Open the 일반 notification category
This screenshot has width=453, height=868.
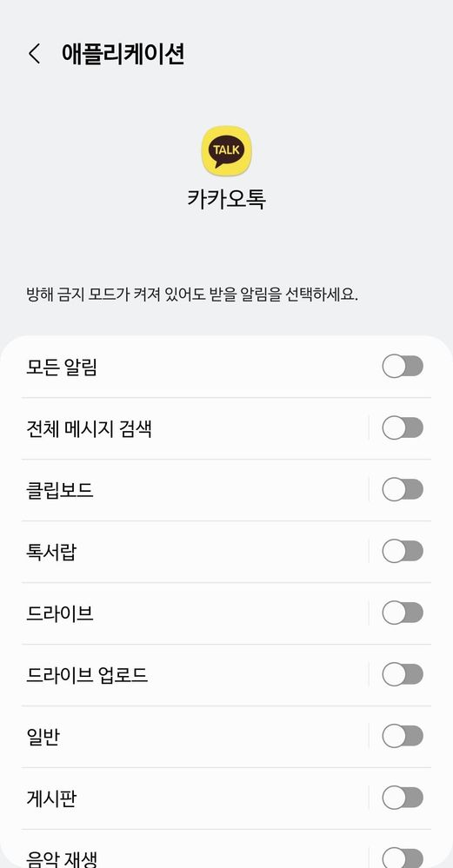(x=43, y=737)
